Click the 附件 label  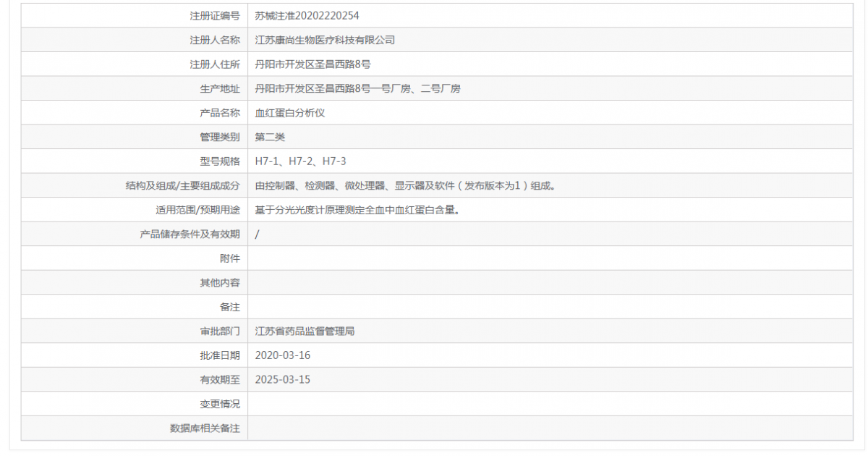coord(230,258)
